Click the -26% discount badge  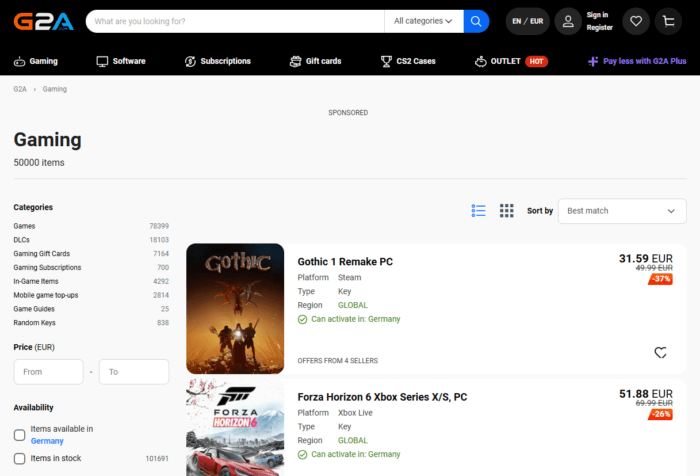[x=661, y=414]
